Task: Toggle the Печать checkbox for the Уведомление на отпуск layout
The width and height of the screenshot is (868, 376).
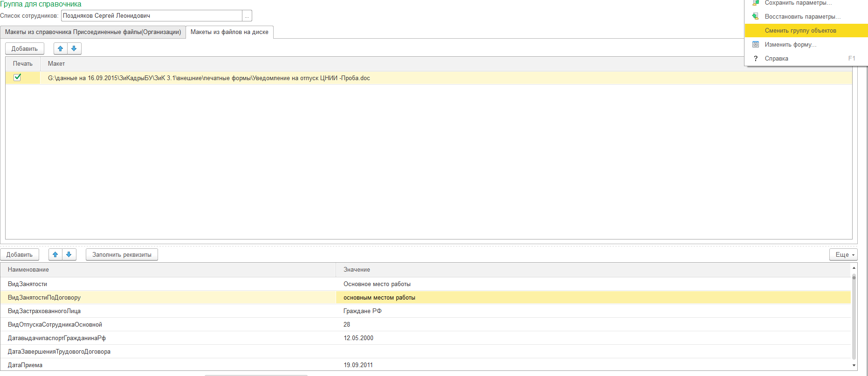Action: click(17, 77)
